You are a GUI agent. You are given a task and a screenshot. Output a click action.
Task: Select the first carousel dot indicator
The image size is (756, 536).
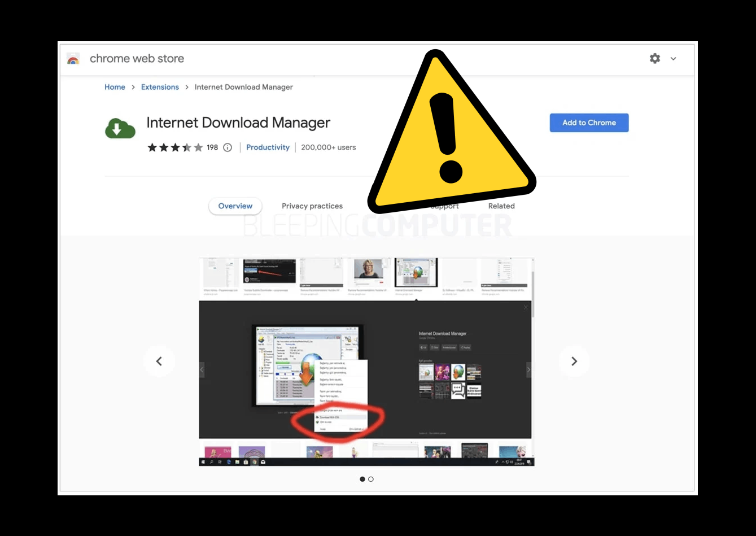[x=362, y=479]
